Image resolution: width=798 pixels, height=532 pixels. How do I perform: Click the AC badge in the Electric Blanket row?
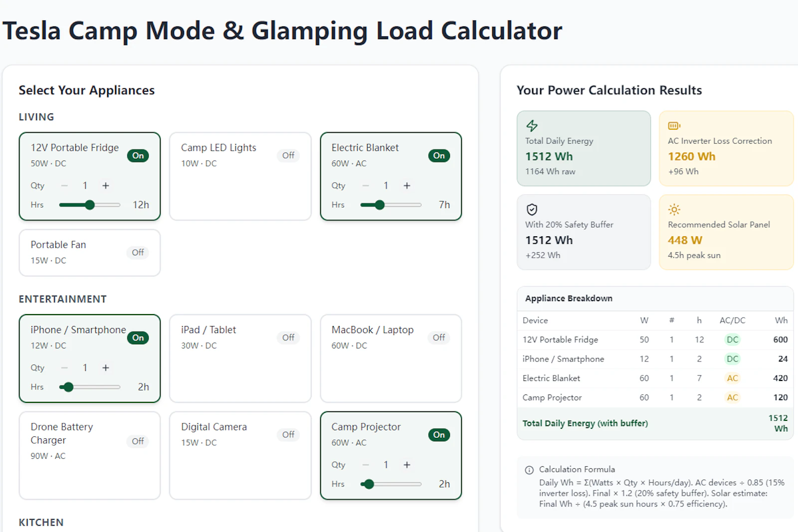pos(732,378)
